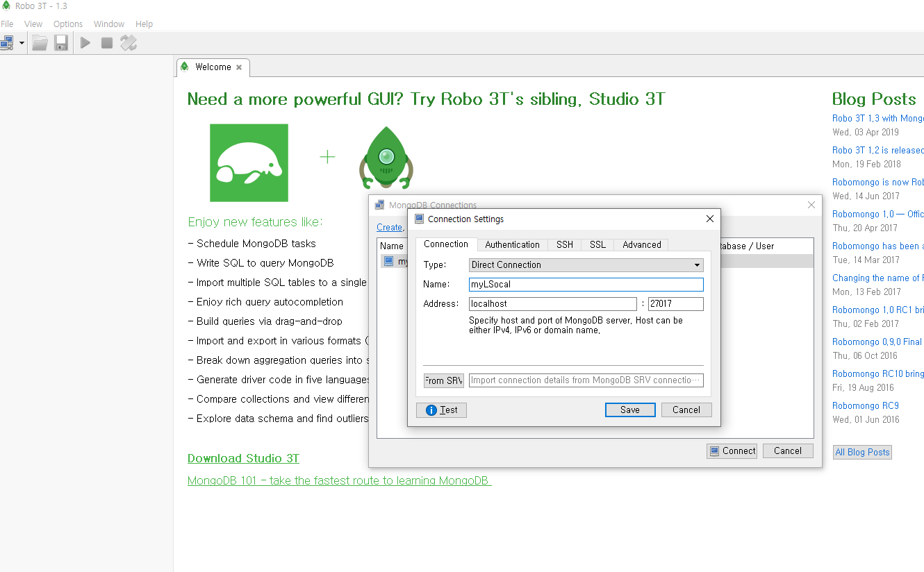
Task: Click the Create link in MongoDB Connections
Action: [389, 227]
